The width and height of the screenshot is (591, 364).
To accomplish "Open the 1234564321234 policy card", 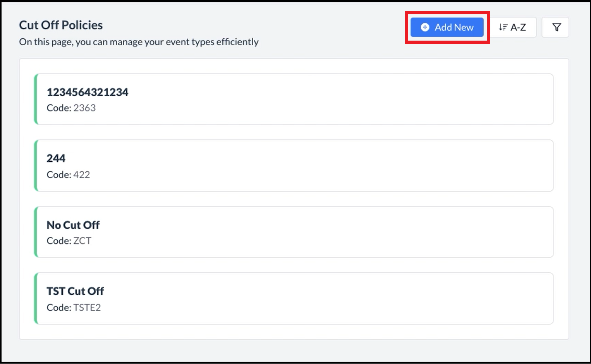I will click(294, 99).
